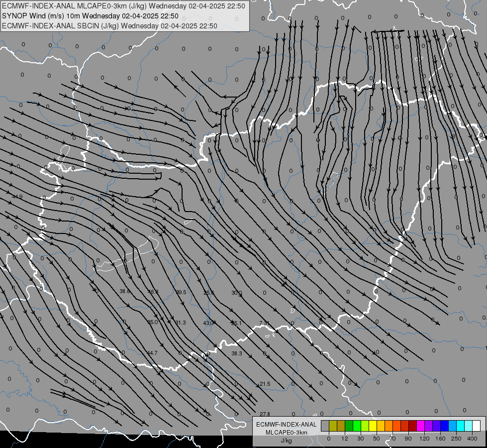Viewport: 487px width, 448px height.
Task: Select the cyan legend swatch
Action: point(461,426)
